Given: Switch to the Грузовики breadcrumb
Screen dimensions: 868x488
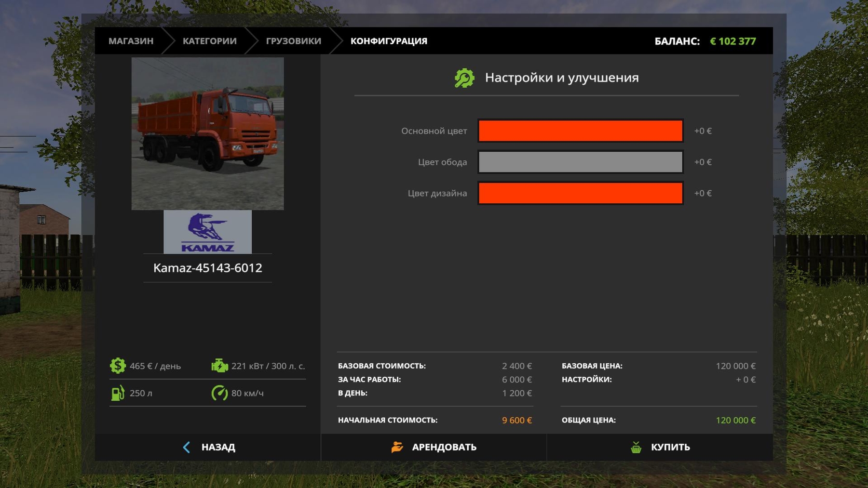Looking at the screenshot, I should [x=293, y=41].
